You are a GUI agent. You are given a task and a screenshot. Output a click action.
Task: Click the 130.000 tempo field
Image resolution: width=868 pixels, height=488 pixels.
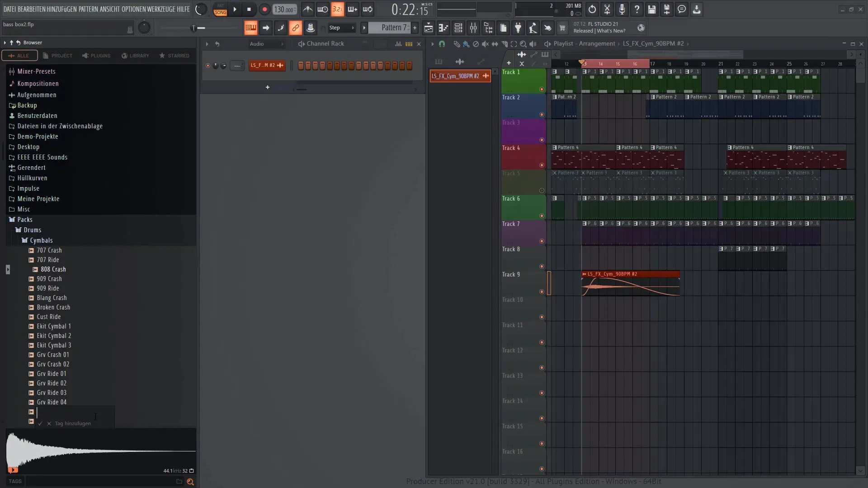coord(285,9)
